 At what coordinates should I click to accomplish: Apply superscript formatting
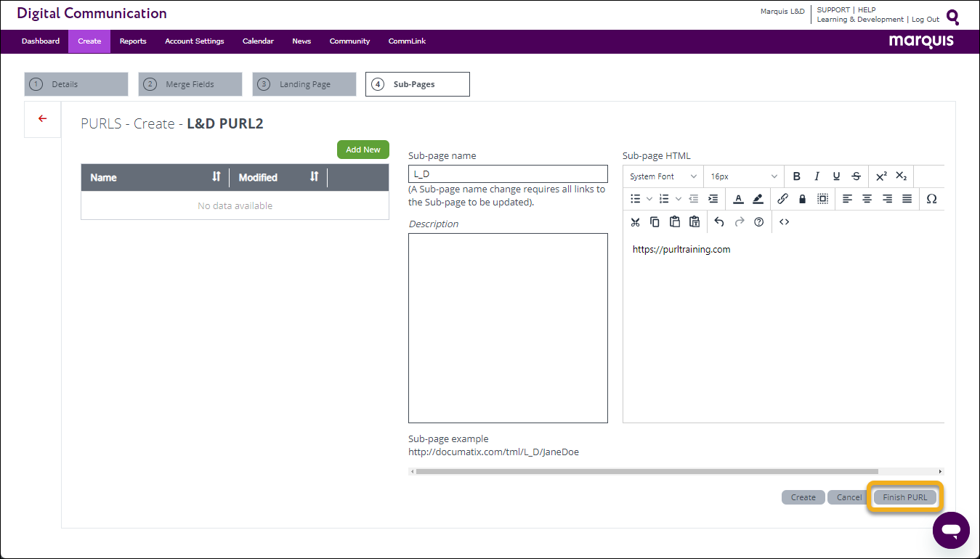coord(881,176)
